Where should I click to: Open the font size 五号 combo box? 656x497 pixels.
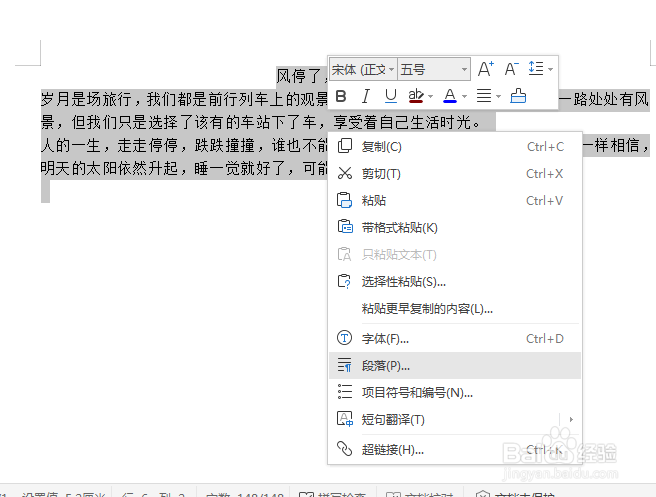pos(434,69)
